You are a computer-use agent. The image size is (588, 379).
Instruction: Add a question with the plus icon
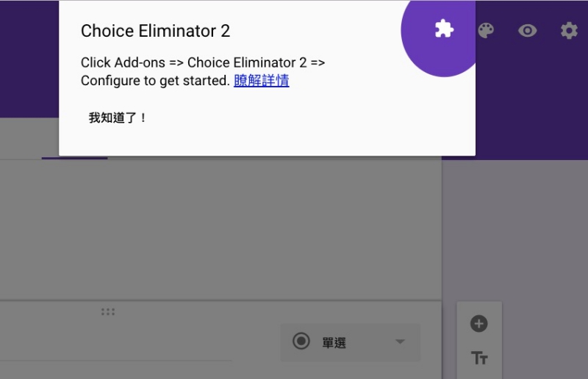coord(479,323)
